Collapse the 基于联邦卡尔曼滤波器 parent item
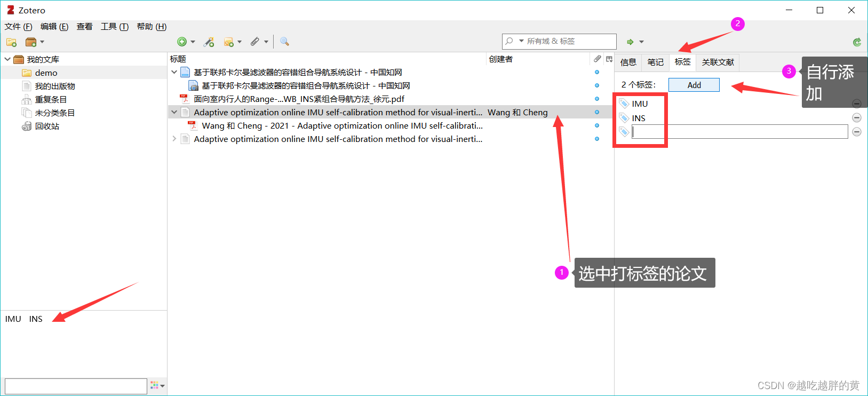This screenshot has height=396, width=868. (x=174, y=72)
